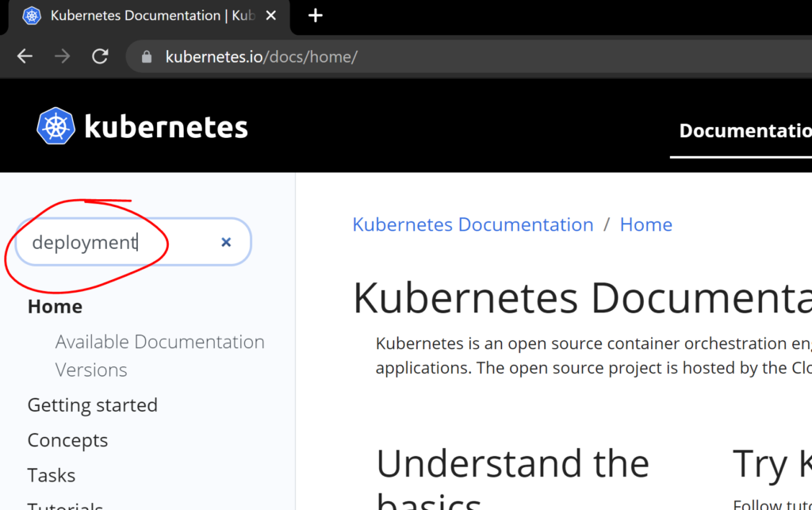Open a new browser tab with the plus icon
The image size is (812, 510).
click(x=315, y=15)
